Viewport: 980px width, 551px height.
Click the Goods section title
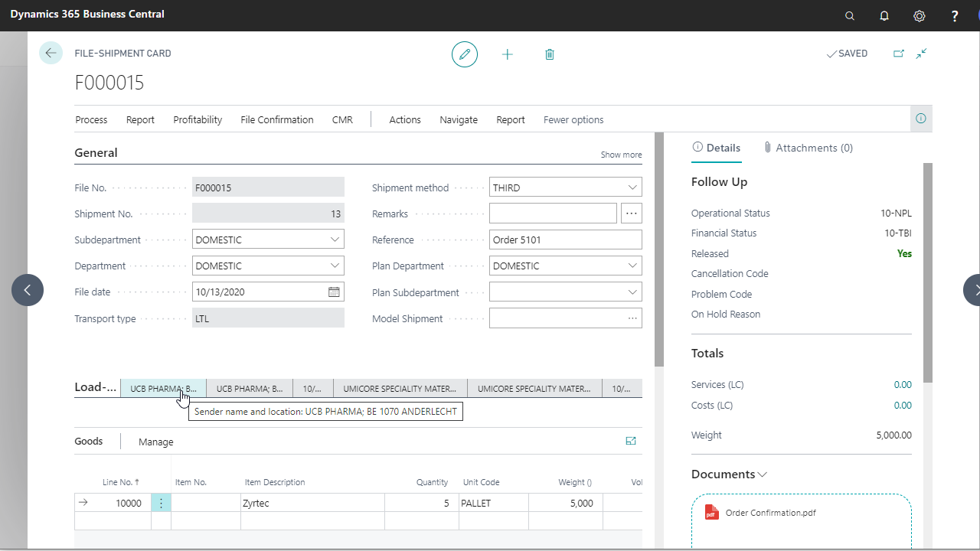click(89, 441)
